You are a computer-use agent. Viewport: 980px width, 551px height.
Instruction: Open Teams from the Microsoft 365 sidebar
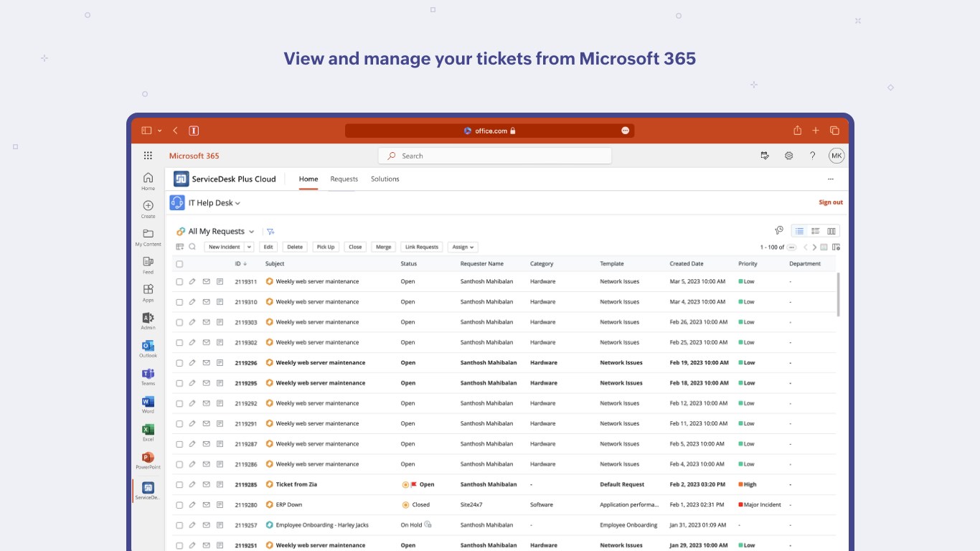point(148,376)
